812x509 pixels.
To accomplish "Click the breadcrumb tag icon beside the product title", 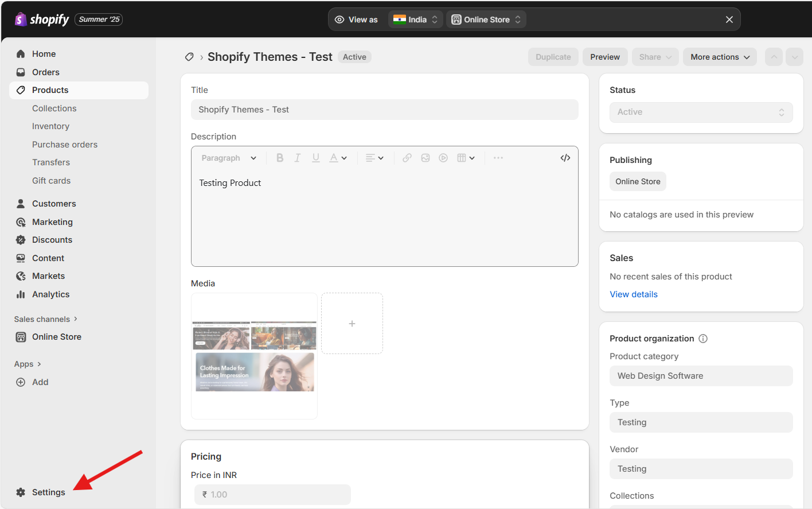I will click(x=189, y=57).
